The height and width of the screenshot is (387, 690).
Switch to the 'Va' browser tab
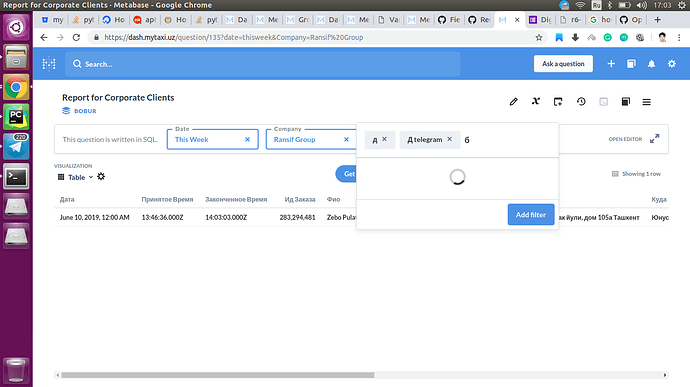tap(389, 20)
